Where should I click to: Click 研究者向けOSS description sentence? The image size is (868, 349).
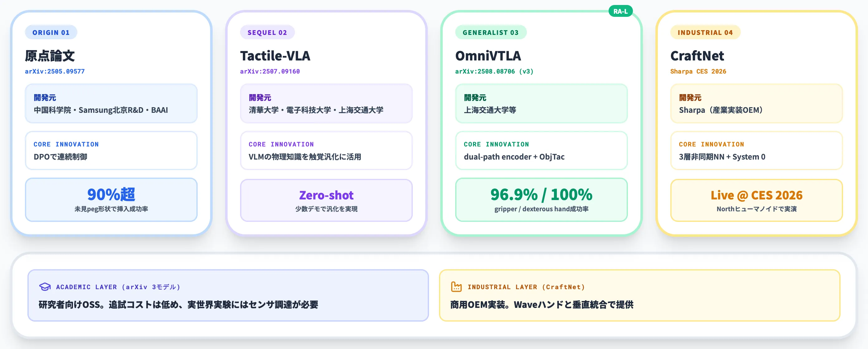(178, 304)
